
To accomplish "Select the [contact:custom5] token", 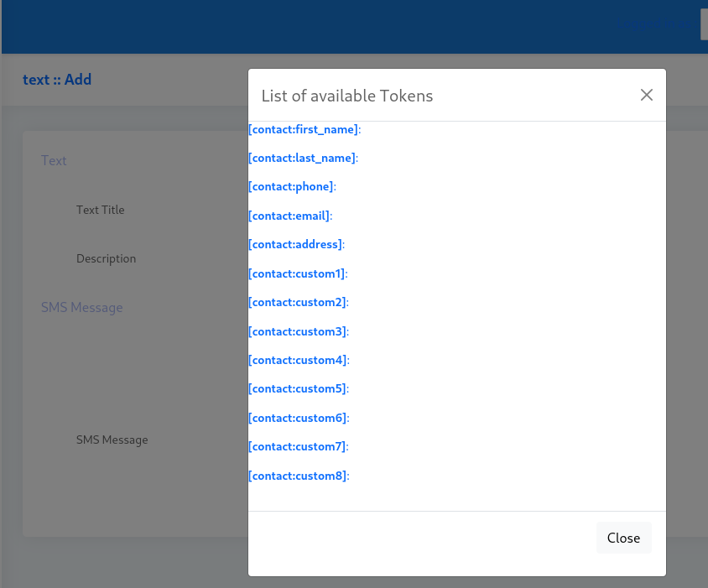I will point(299,388).
